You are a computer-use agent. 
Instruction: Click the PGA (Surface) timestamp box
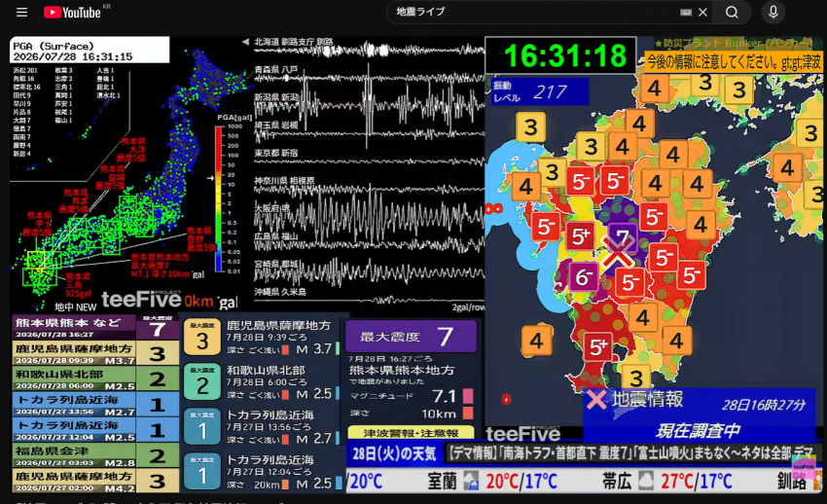[x=90, y=52]
